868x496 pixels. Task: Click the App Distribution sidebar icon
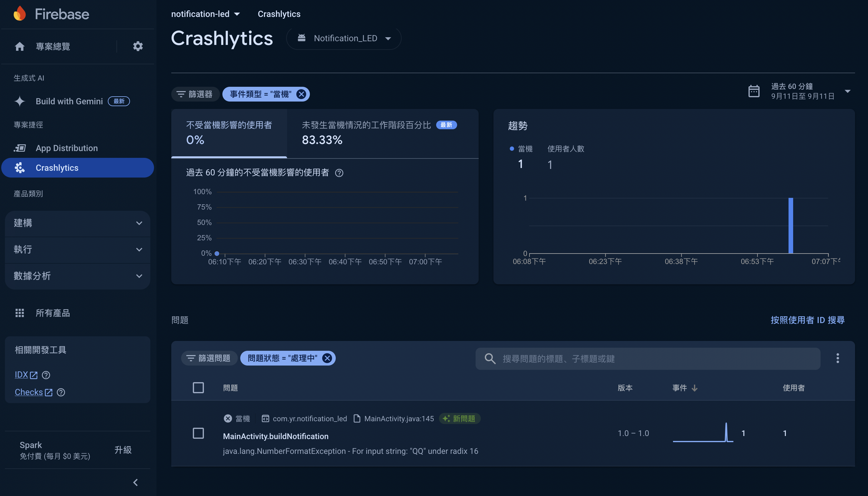click(x=20, y=148)
